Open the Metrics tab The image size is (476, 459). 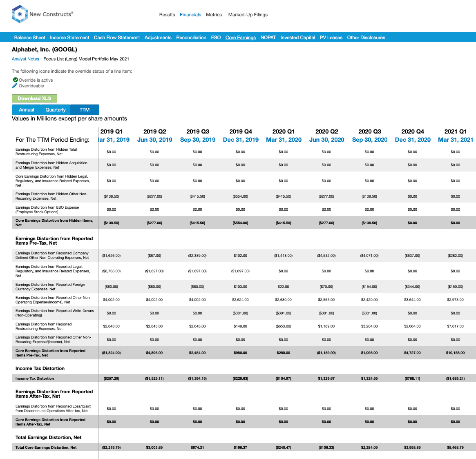tap(214, 15)
